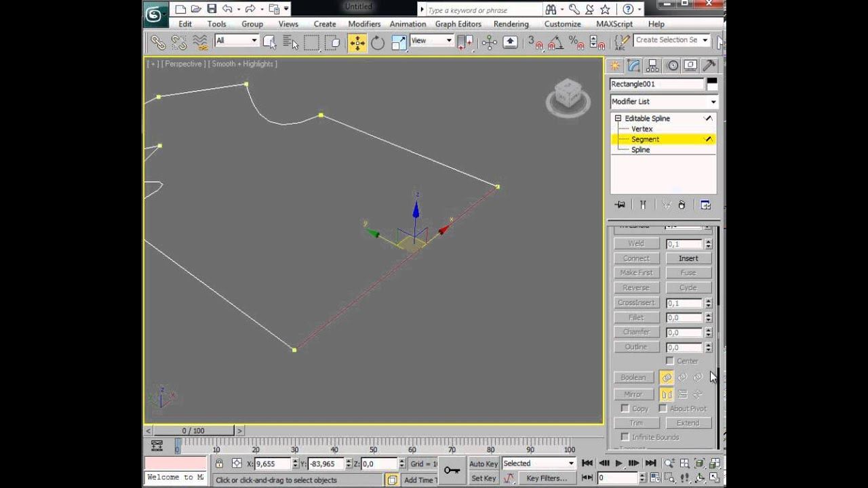Open the Rendering menu
Screen dimensions: 868x488
(511, 24)
